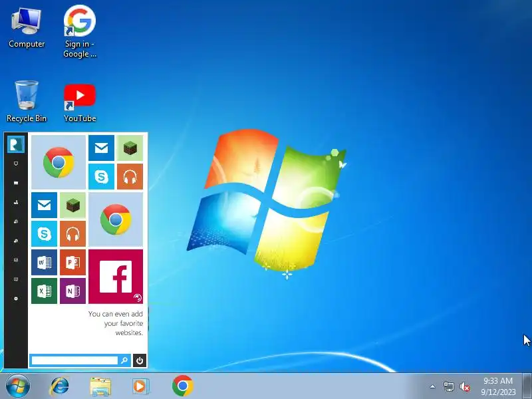532x399 pixels.
Task: Click the monitor icon in the start menu sidebar
Action: click(x=15, y=164)
